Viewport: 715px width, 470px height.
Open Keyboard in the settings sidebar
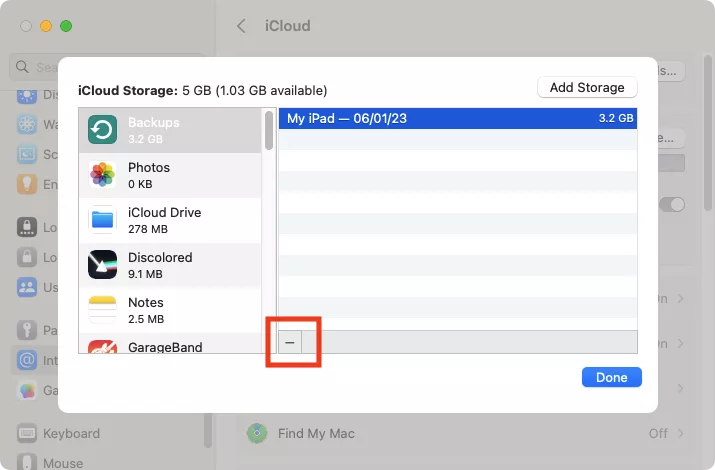[70, 434]
